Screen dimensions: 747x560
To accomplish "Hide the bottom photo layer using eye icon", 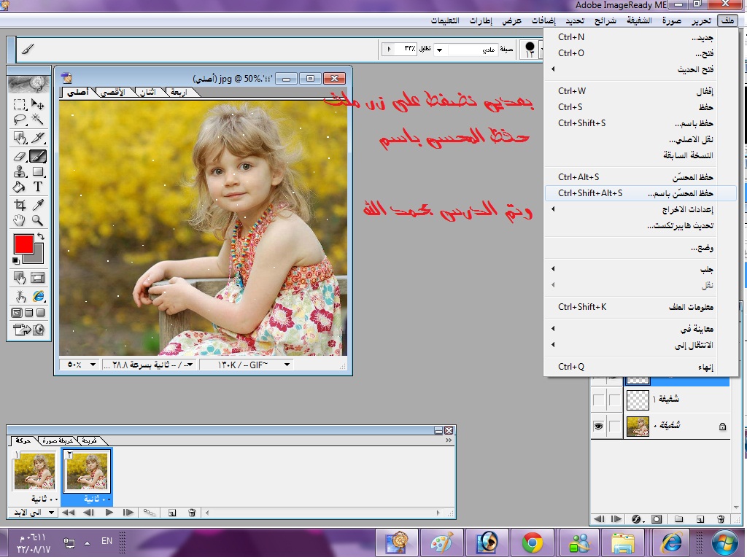I will (599, 427).
